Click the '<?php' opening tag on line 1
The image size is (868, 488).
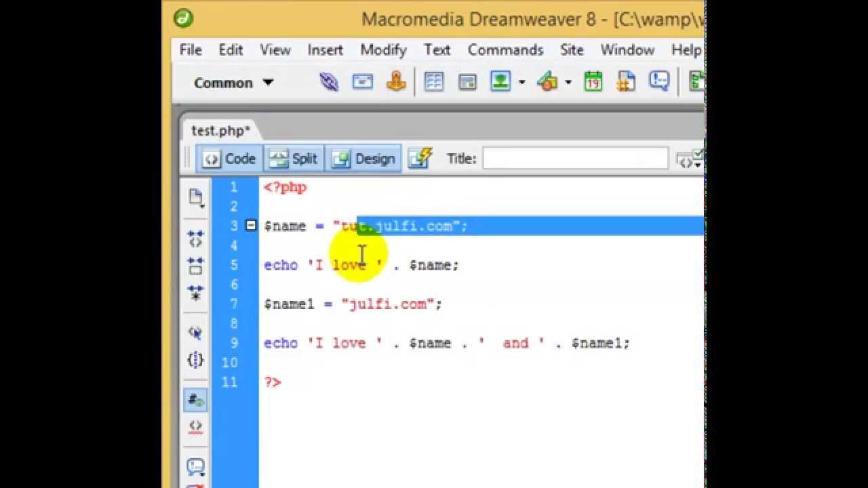click(285, 187)
